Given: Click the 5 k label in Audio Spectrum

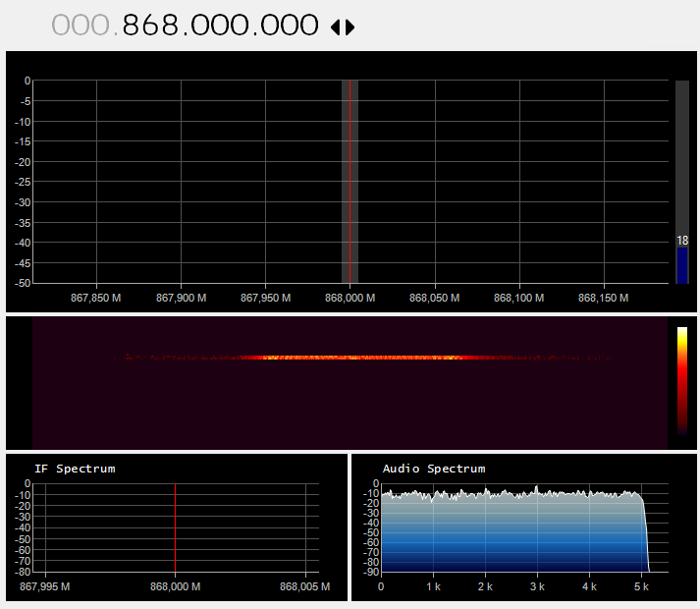Looking at the screenshot, I should [641, 586].
